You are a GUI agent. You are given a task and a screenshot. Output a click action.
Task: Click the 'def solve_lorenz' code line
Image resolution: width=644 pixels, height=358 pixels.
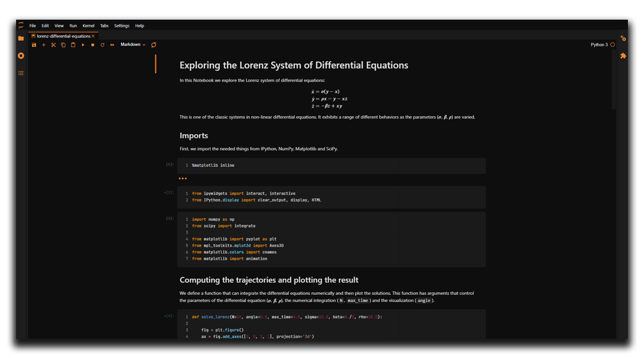[x=287, y=317]
